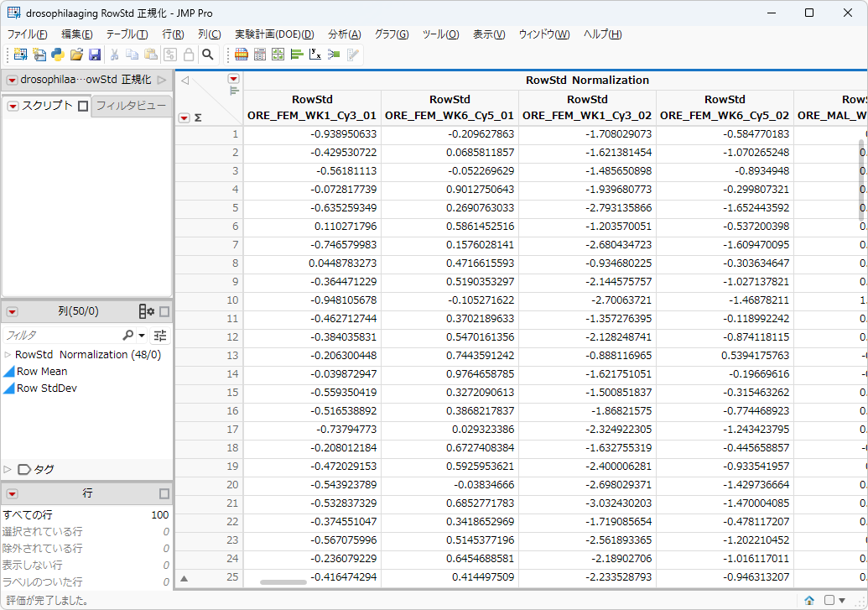Launch the Distribution bar chart icon
The image size is (868, 610).
click(x=297, y=55)
